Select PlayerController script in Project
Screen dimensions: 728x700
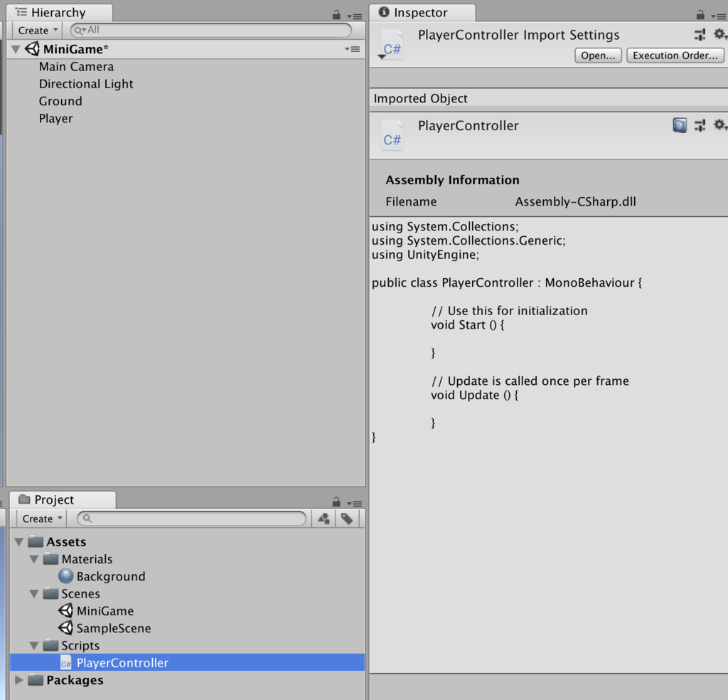(x=188, y=662)
